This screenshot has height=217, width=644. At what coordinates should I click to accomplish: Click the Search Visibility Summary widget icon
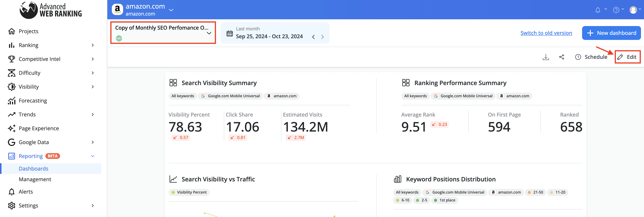[173, 83]
